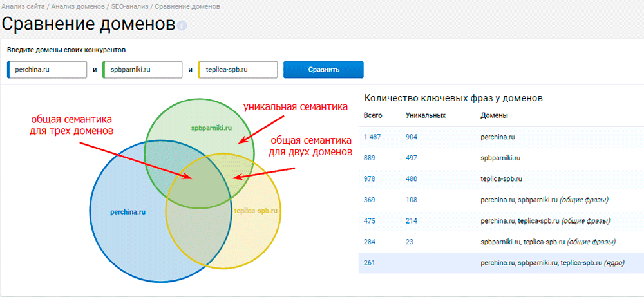Click the yellow teplica-spb.ru circle label

256,211
